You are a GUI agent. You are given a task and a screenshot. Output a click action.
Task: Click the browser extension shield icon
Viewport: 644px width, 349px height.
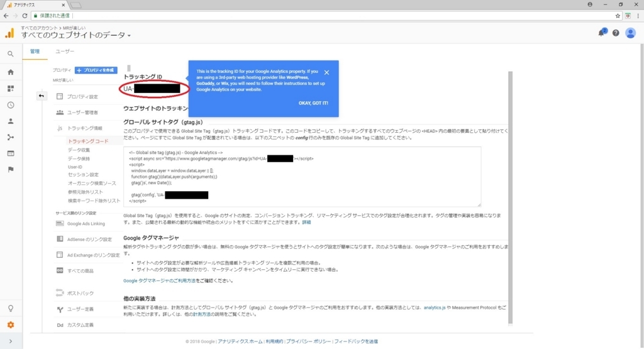point(628,16)
